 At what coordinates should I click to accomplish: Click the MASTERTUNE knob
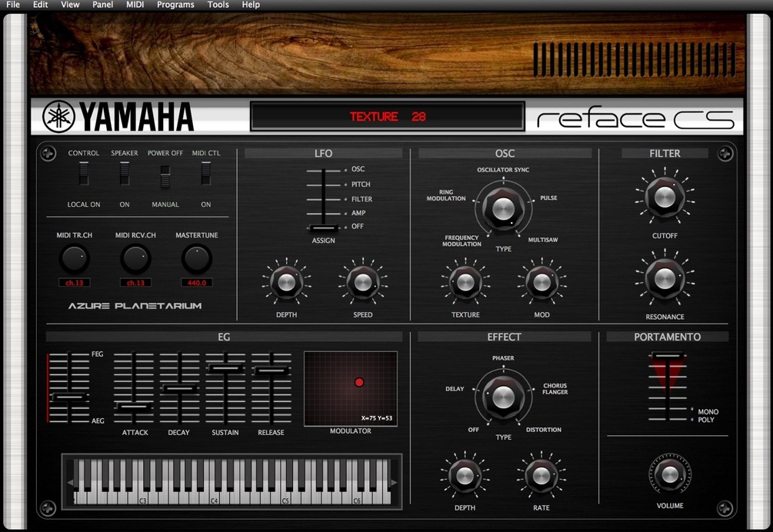coord(197,258)
